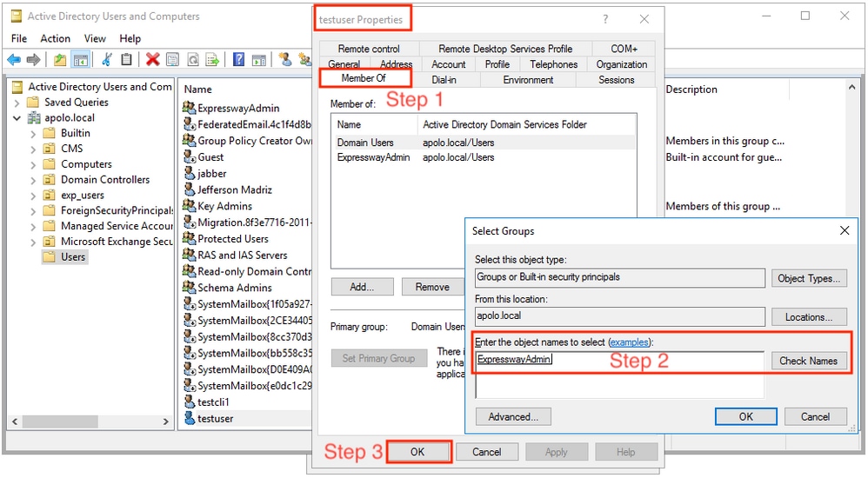
Task: Click the Users folder icon in tree
Action: (x=50, y=256)
